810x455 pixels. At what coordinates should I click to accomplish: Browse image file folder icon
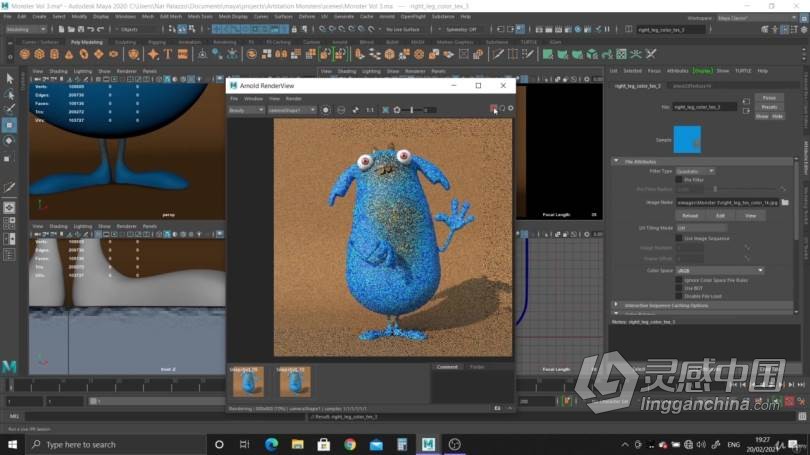pos(785,202)
